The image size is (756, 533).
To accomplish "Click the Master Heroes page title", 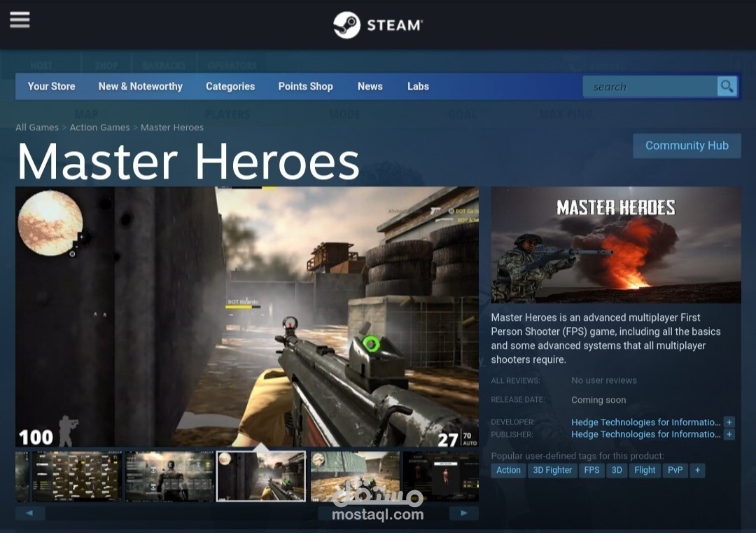I will (x=188, y=162).
